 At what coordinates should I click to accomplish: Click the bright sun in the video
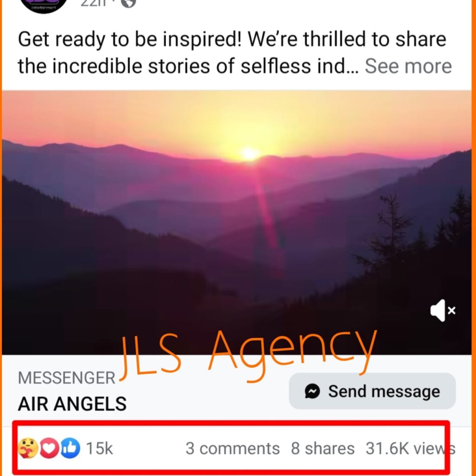coord(249,153)
